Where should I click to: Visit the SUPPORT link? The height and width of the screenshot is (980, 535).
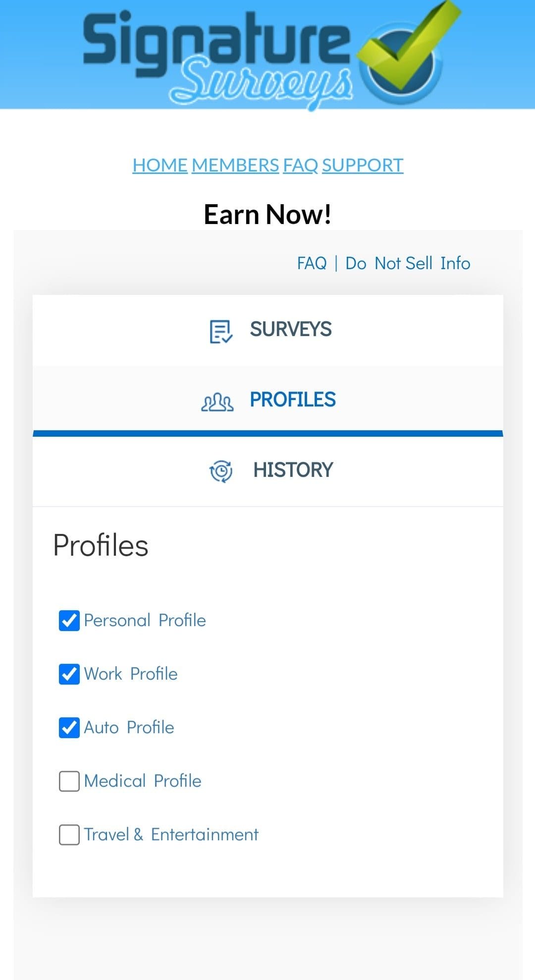point(363,165)
